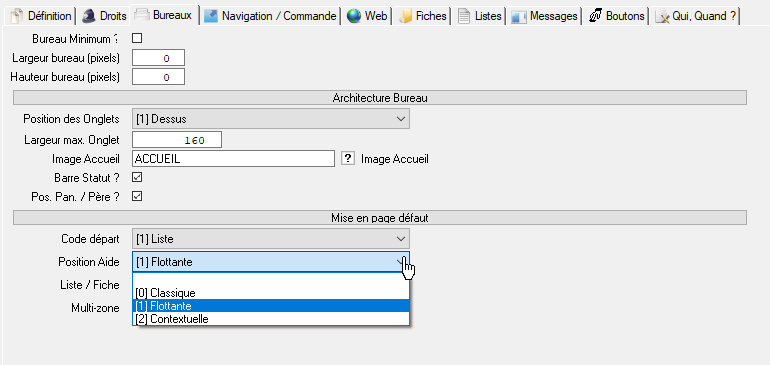The image size is (770, 365).
Task: Click the Listes tab page icon
Action: point(464,16)
